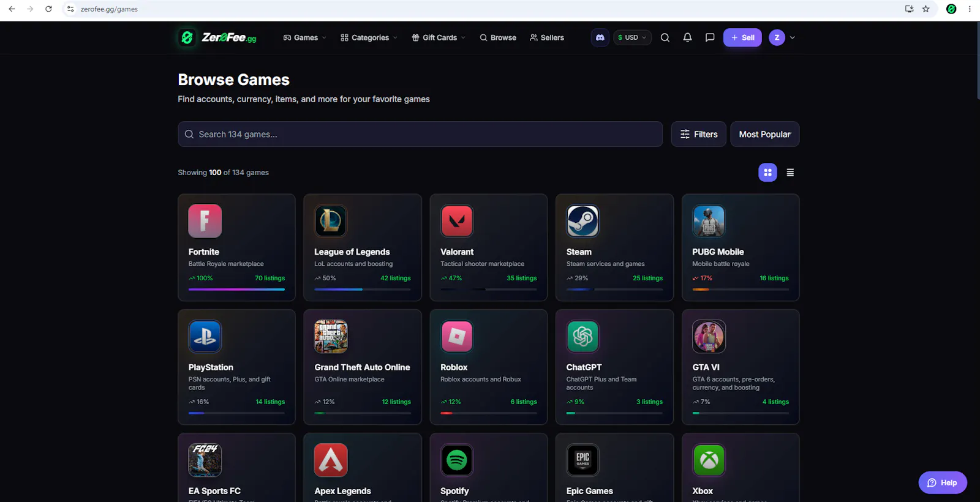The image size is (980, 502).
Task: Bookmark this page with star icon
Action: pos(925,9)
